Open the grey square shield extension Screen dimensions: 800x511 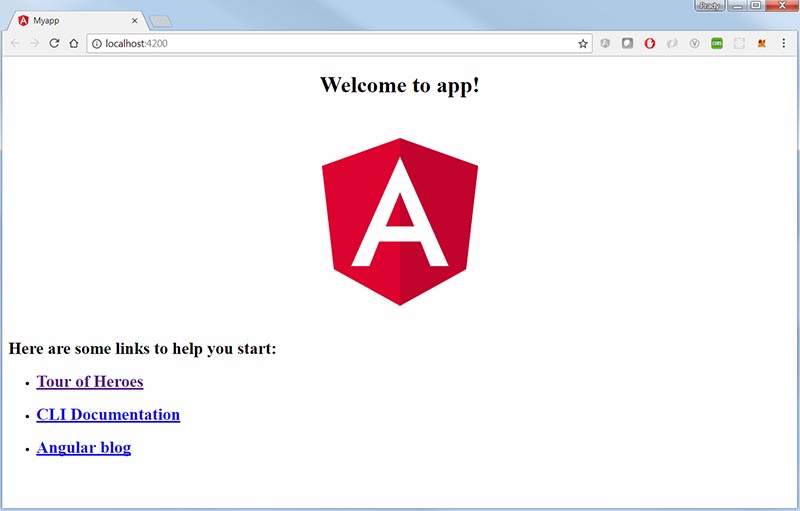point(627,43)
